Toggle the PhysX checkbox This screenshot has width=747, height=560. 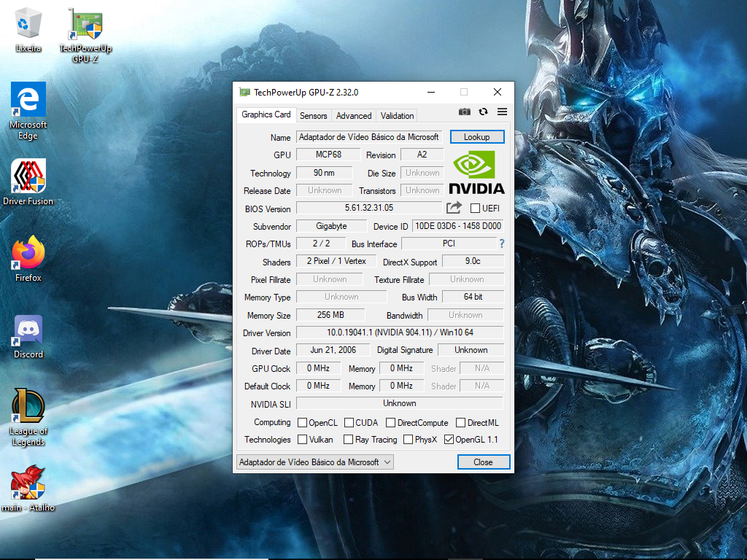pyautogui.click(x=409, y=440)
